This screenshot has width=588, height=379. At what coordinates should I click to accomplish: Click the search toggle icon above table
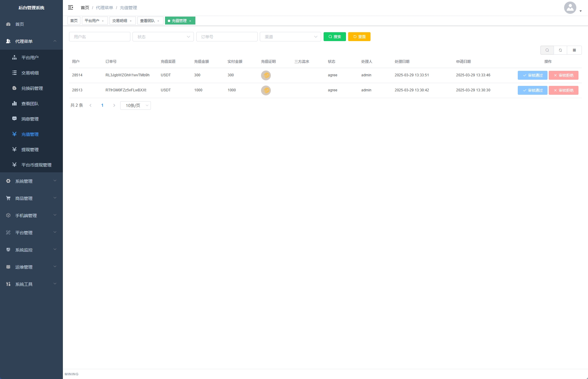(x=547, y=50)
